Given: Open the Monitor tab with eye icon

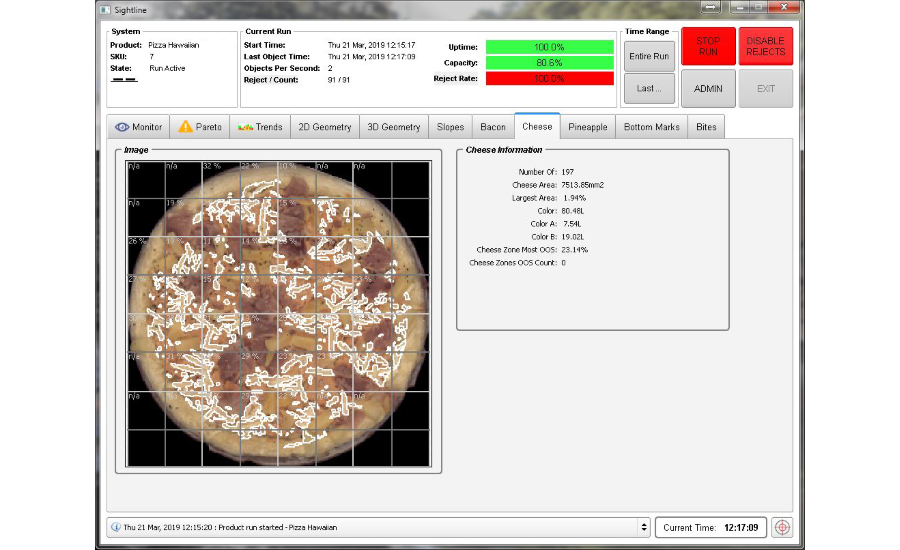Looking at the screenshot, I should (139, 127).
